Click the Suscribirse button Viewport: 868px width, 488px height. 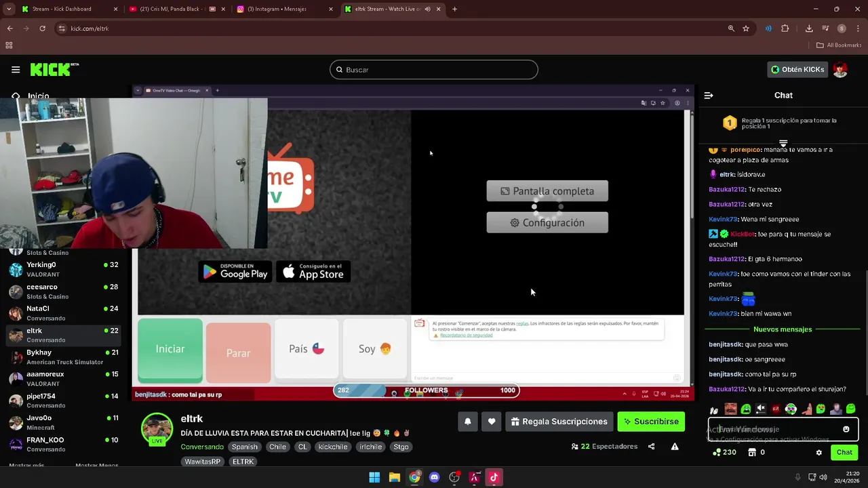[651, 422]
